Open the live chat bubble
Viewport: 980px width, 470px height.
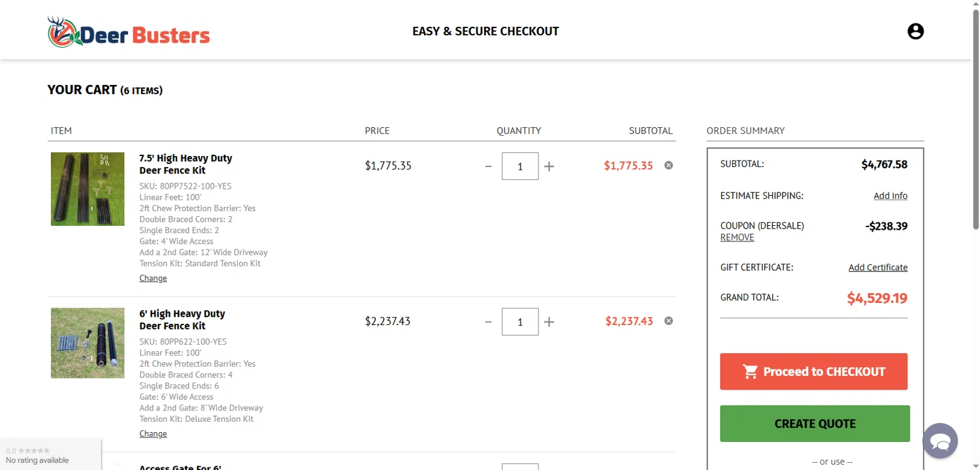pyautogui.click(x=939, y=441)
